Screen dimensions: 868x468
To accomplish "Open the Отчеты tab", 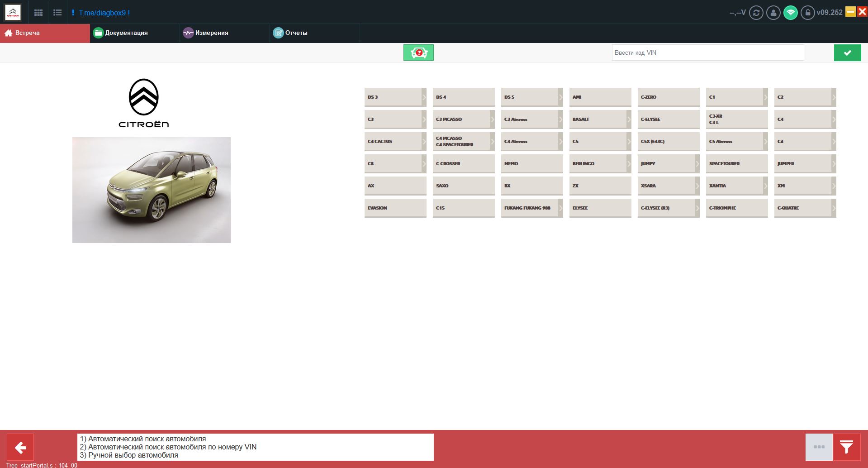I will tap(315, 33).
